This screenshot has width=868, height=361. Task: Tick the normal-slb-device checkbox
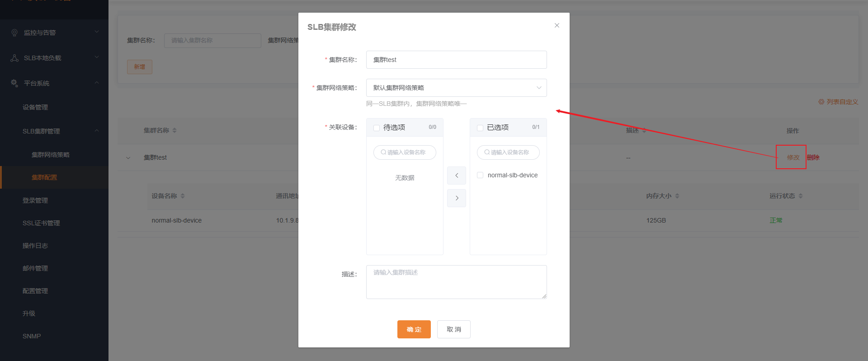(x=480, y=175)
